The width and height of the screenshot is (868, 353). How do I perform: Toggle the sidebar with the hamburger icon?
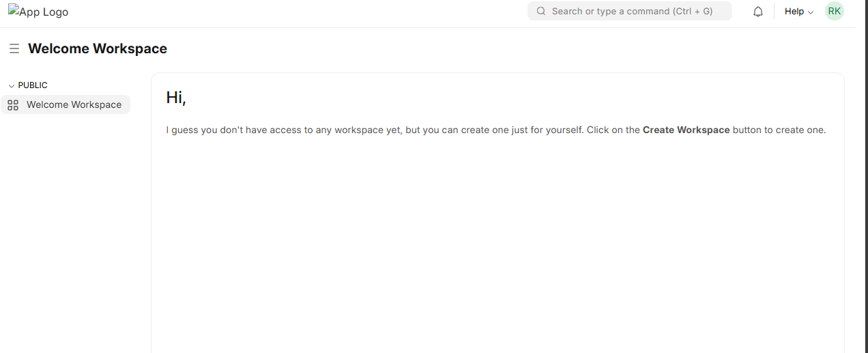click(x=14, y=48)
